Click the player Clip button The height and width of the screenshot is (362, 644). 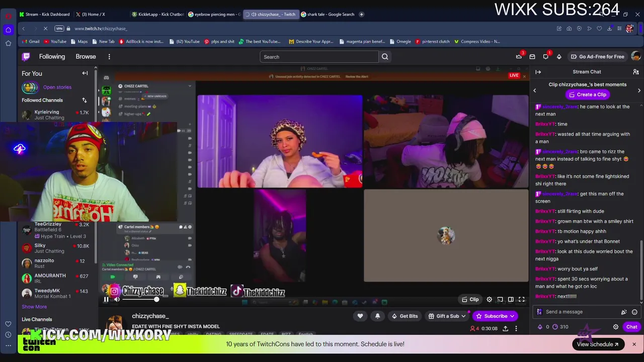[x=470, y=300]
